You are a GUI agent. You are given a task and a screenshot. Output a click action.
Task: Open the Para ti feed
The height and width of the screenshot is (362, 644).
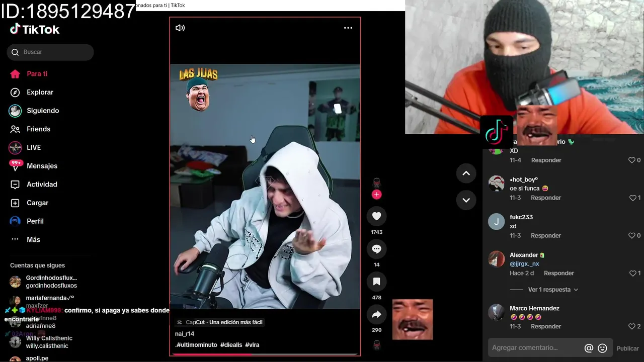pyautogui.click(x=37, y=74)
